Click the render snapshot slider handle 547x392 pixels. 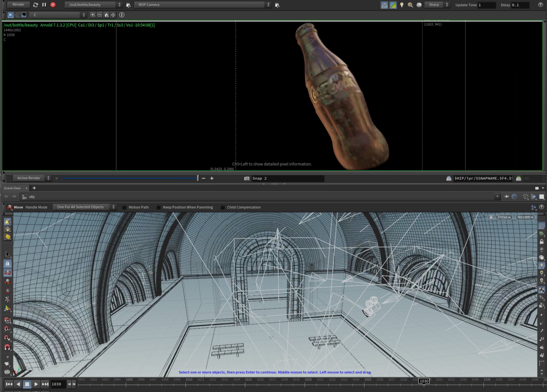[198, 178]
